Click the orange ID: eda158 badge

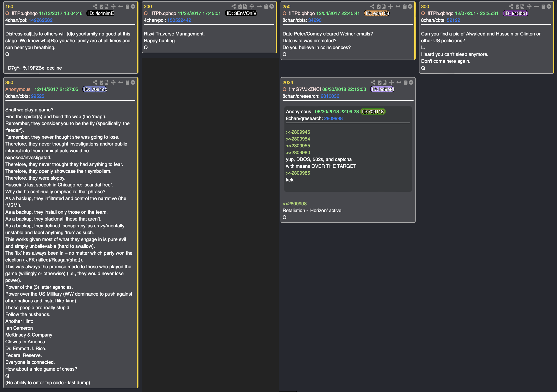377,13
